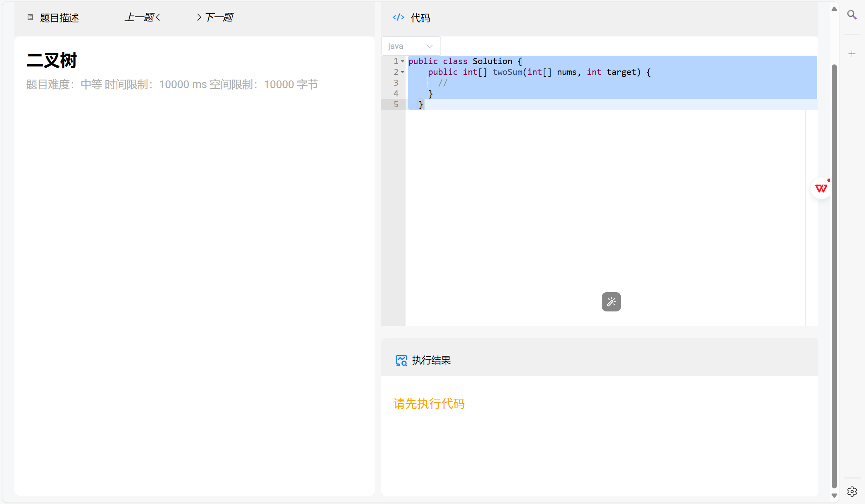This screenshot has width=865, height=504.
Task: Click line number 5 in gutter
Action: tap(396, 104)
